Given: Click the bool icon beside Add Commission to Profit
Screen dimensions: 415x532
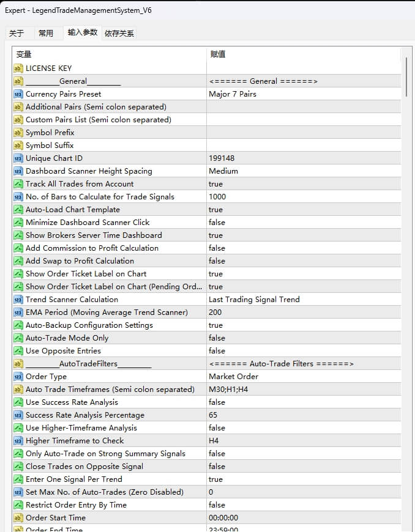Looking at the screenshot, I should click(x=18, y=248).
